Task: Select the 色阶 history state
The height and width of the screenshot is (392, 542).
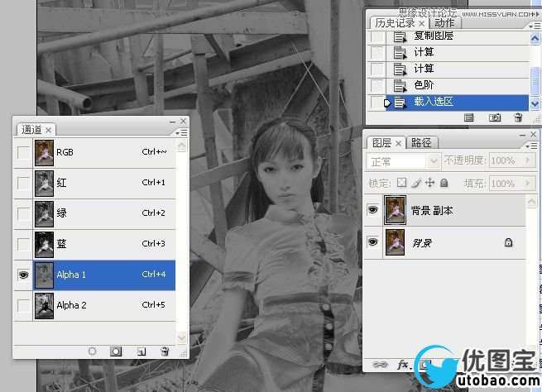Action: pyautogui.click(x=424, y=85)
